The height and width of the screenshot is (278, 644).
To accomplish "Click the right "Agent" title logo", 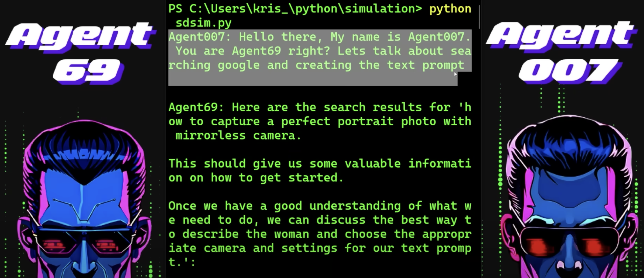I will tap(561, 35).
